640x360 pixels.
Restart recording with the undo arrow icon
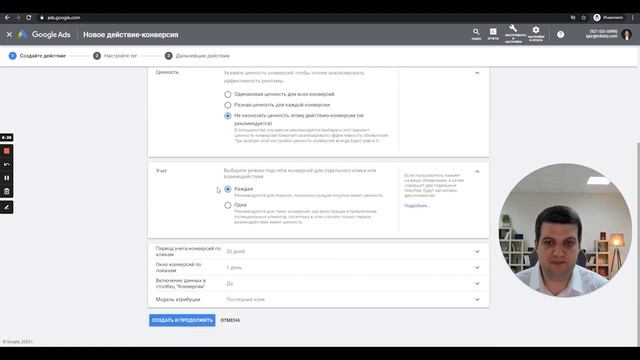(7, 164)
